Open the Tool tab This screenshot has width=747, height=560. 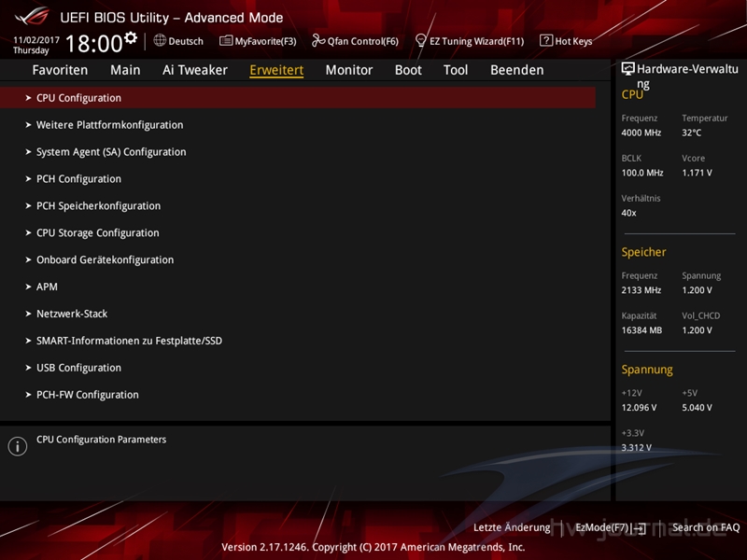(456, 70)
